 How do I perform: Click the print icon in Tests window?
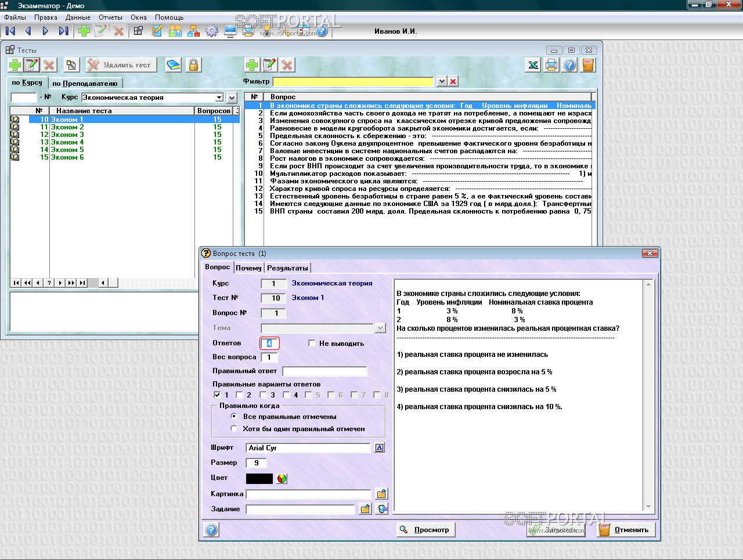[x=551, y=65]
